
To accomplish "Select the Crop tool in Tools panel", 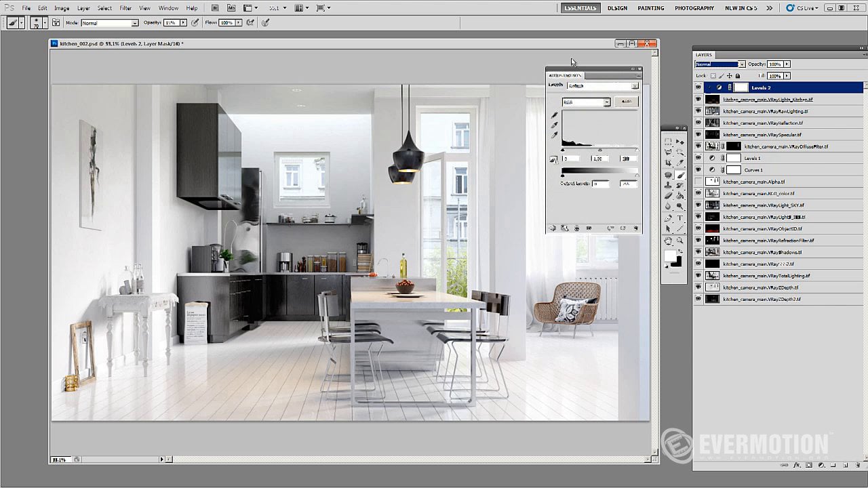I will [669, 163].
